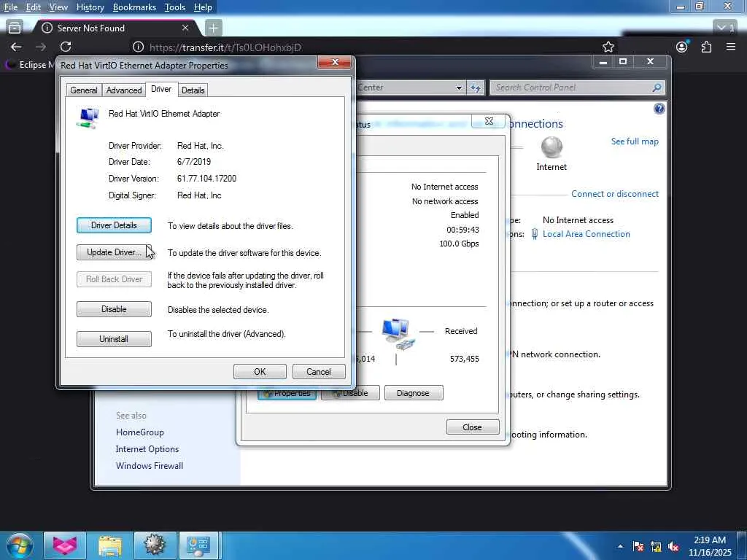Screen dimensions: 747x560
Task: Open the Help menu
Action: click(x=203, y=7)
